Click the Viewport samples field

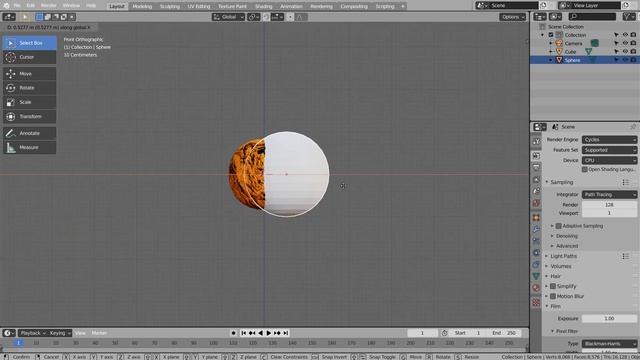(x=609, y=213)
